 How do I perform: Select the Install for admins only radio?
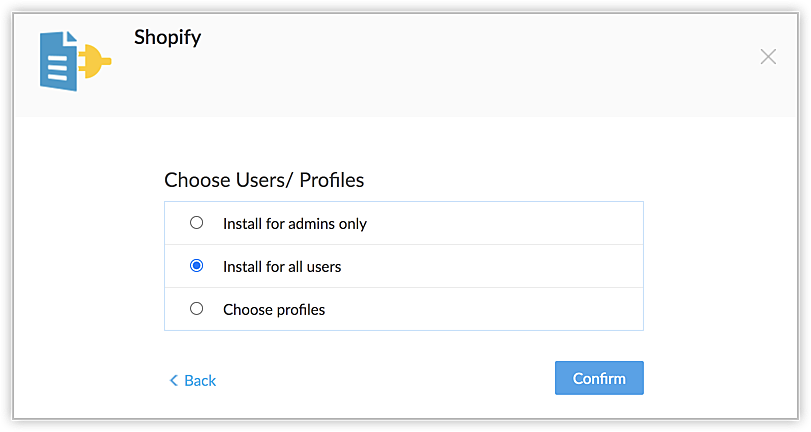coord(196,223)
